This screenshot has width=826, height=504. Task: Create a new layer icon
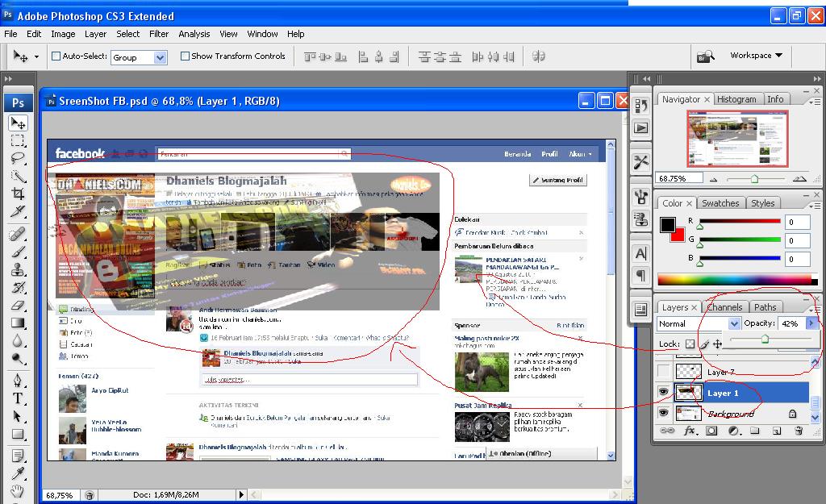coord(777,431)
